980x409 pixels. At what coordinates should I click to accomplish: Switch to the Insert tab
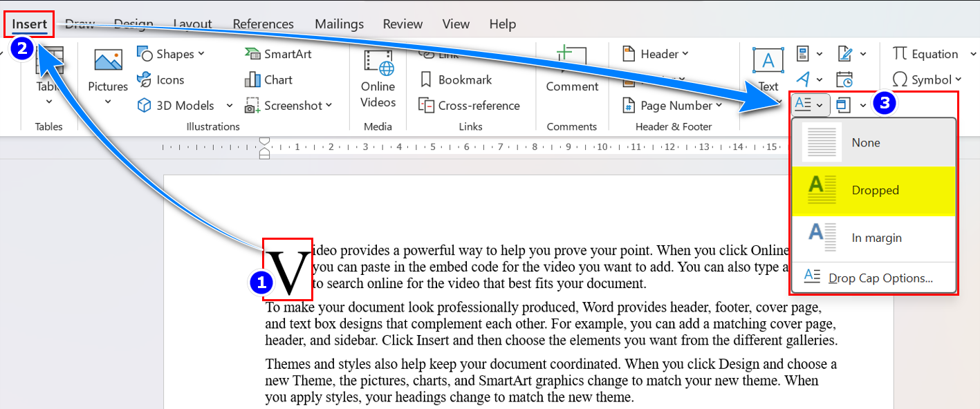30,24
